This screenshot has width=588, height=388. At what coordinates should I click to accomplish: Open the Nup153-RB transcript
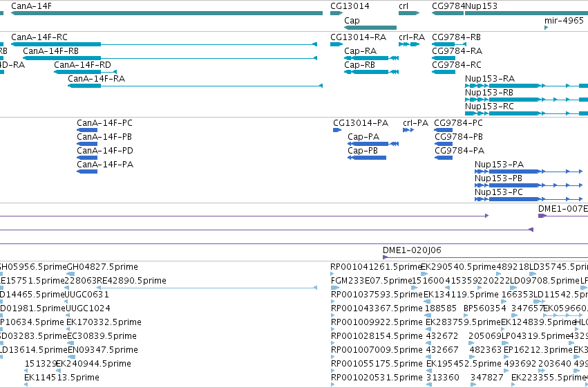coord(527,100)
